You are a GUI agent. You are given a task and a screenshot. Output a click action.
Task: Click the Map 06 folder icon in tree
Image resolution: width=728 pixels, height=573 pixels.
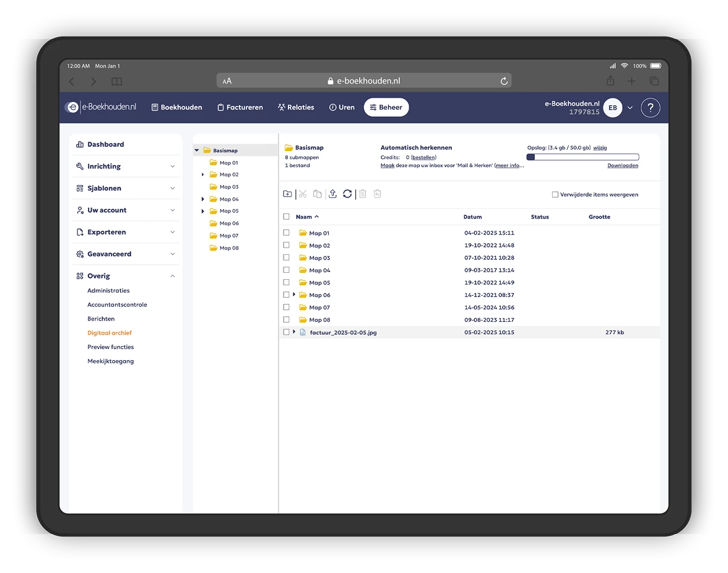point(214,223)
